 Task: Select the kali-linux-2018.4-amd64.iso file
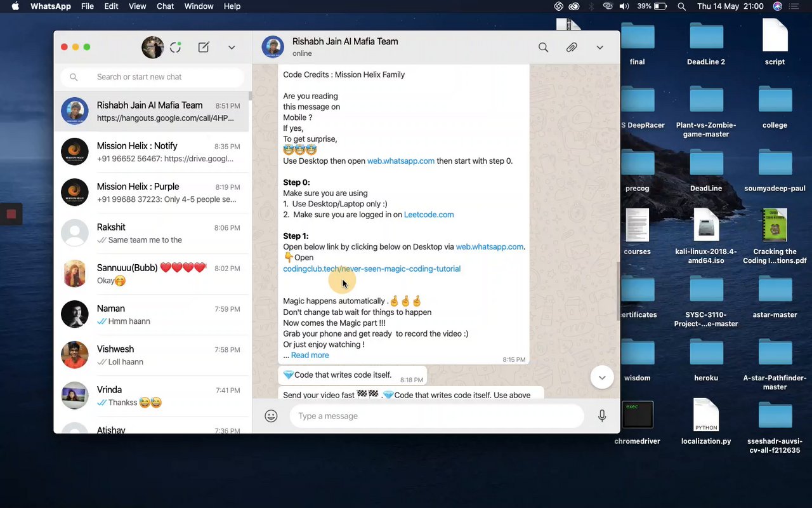tap(706, 236)
